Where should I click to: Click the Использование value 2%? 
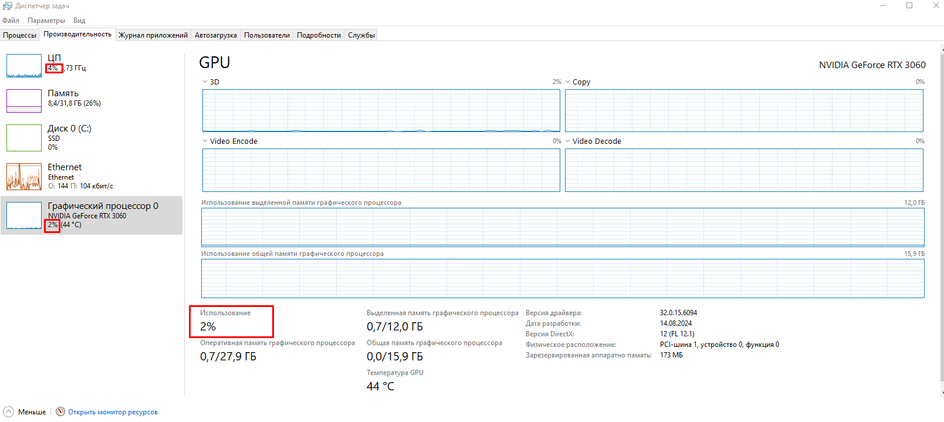point(208,326)
